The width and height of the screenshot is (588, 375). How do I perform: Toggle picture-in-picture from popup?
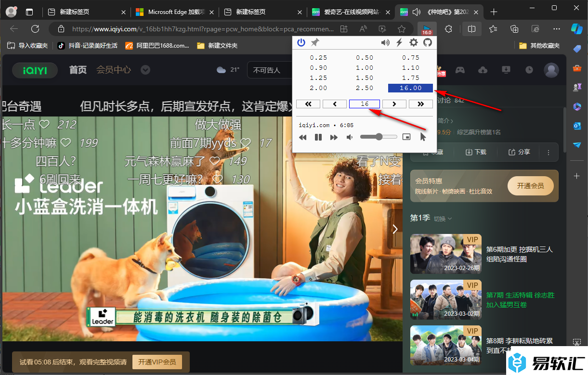(x=407, y=137)
